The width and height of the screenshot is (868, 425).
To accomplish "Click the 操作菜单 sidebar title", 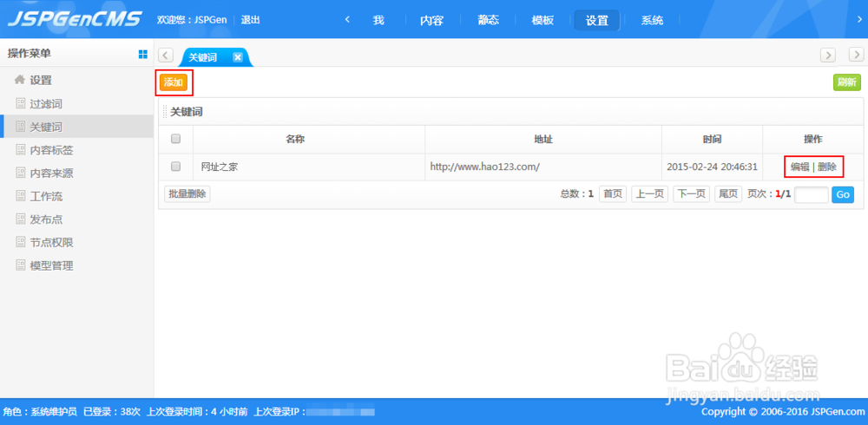I will [30, 54].
